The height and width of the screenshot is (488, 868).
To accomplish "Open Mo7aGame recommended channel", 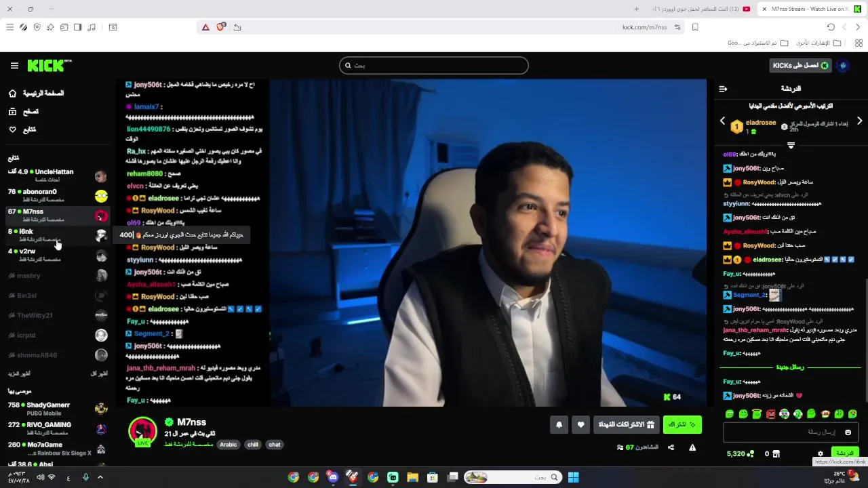I will click(x=58, y=448).
